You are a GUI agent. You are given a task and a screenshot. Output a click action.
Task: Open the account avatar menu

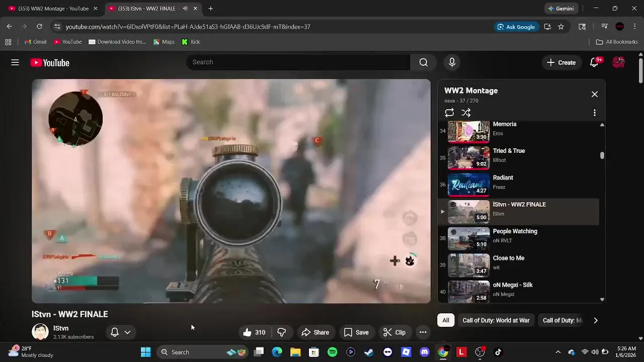coord(618,62)
